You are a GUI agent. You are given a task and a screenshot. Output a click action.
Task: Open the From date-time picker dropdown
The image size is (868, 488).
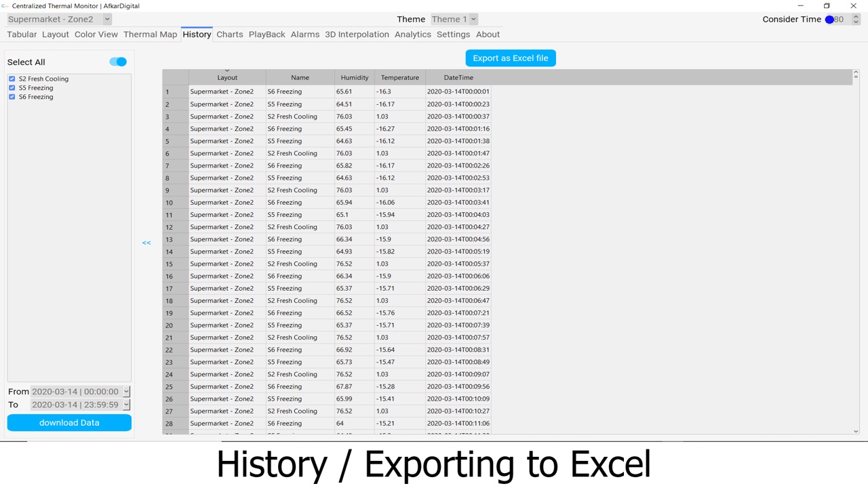[126, 392]
